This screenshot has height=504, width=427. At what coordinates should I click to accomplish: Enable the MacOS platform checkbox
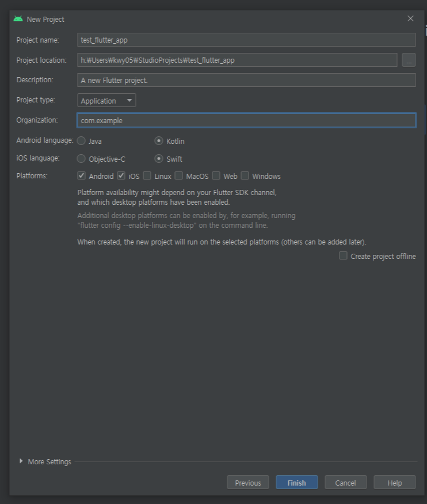tap(179, 176)
